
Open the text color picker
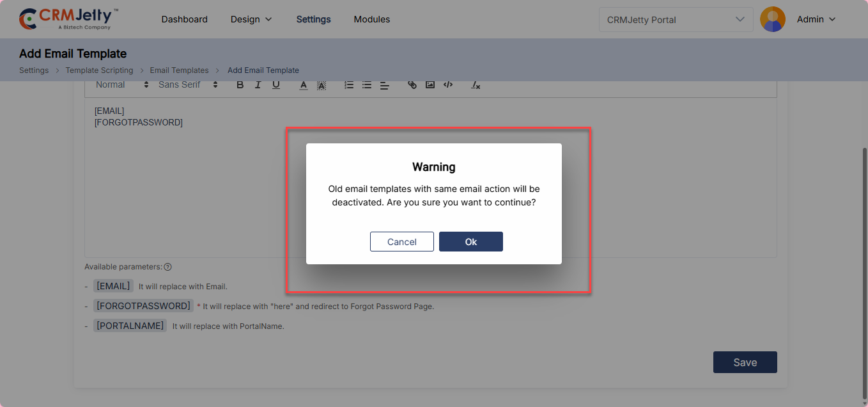(304, 85)
